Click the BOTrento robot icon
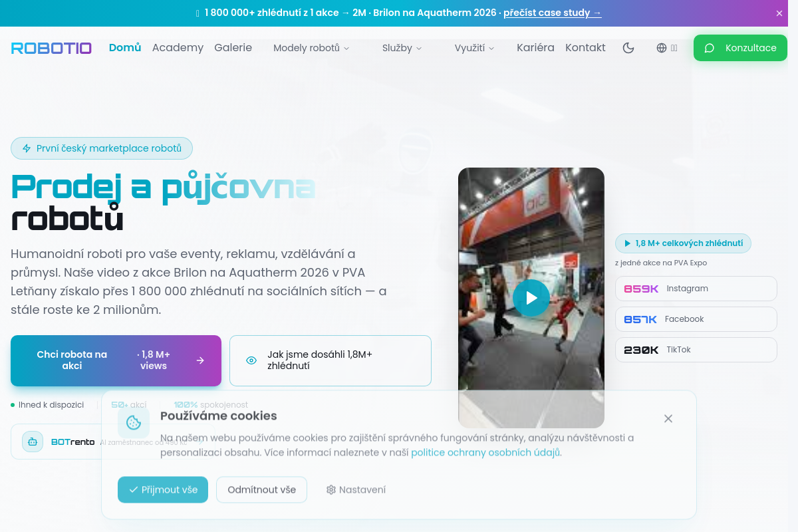Screen dimensions: 798x532 pos(33,442)
